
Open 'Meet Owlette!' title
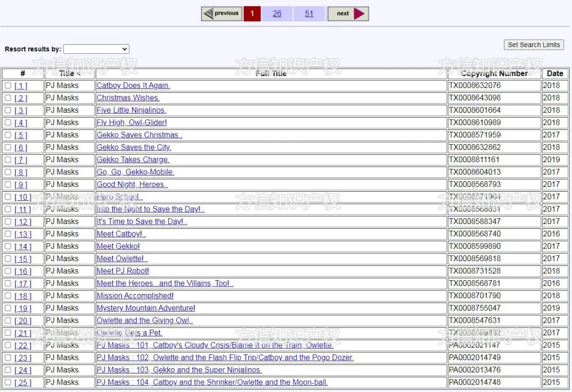[x=122, y=259]
